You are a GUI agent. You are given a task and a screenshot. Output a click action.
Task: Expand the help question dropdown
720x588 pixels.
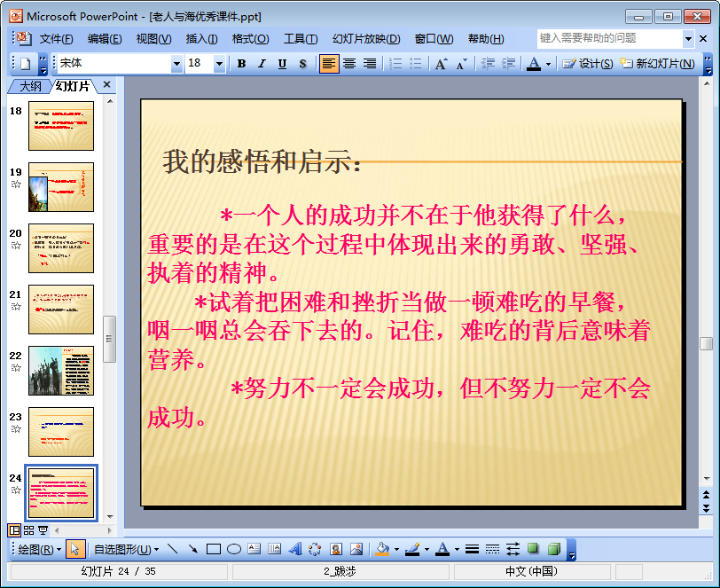tap(688, 39)
